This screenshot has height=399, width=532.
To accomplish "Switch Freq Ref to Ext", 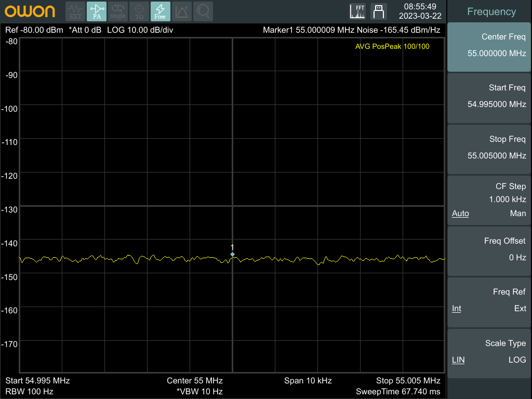I will pyautogui.click(x=520, y=309).
